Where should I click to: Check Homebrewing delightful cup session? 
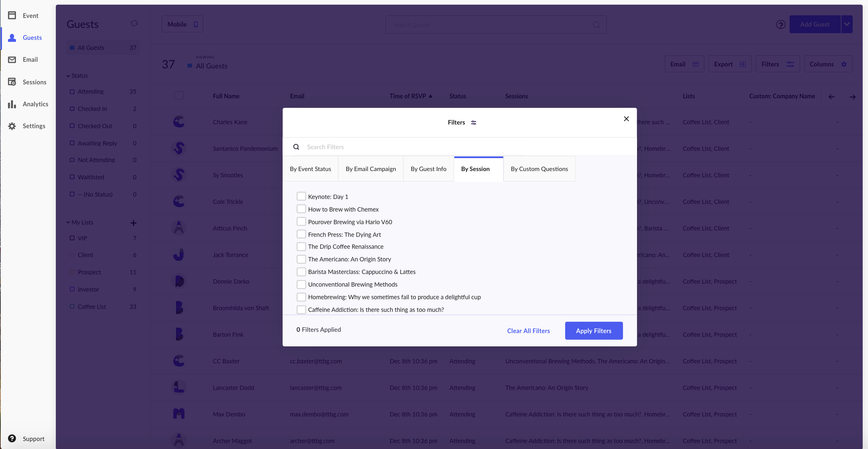point(301,297)
